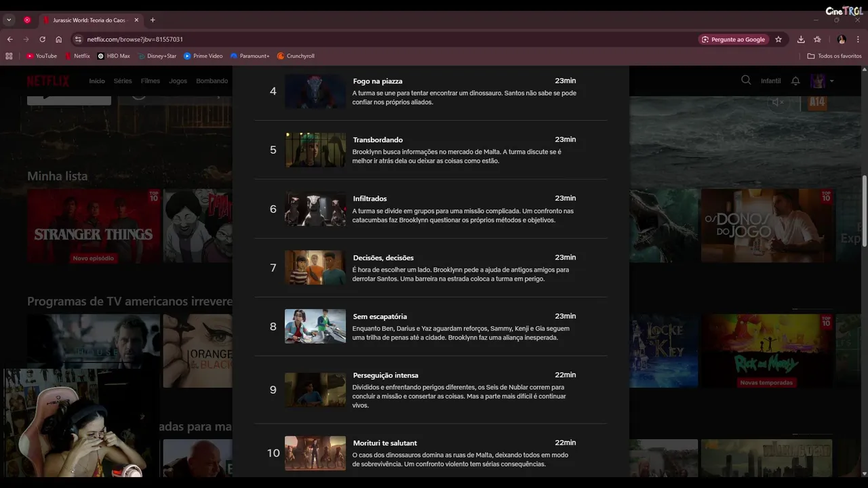Bookmark this page with the star icon

click(x=778, y=39)
